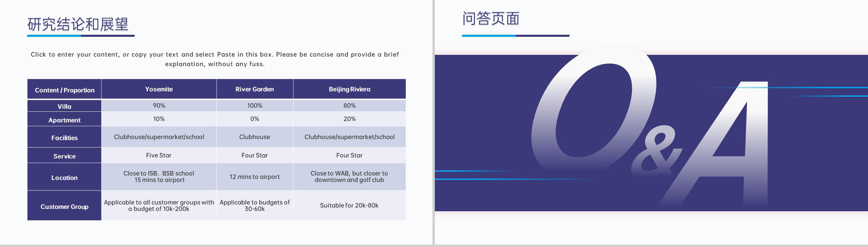Select the 问答页面 slide title
868x247 pixels.
(491, 19)
